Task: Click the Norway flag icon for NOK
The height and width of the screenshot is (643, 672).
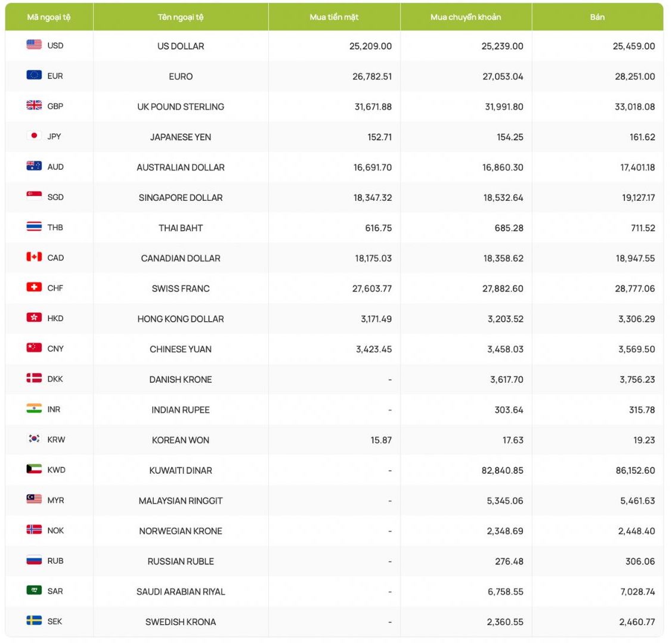Action: click(x=35, y=530)
